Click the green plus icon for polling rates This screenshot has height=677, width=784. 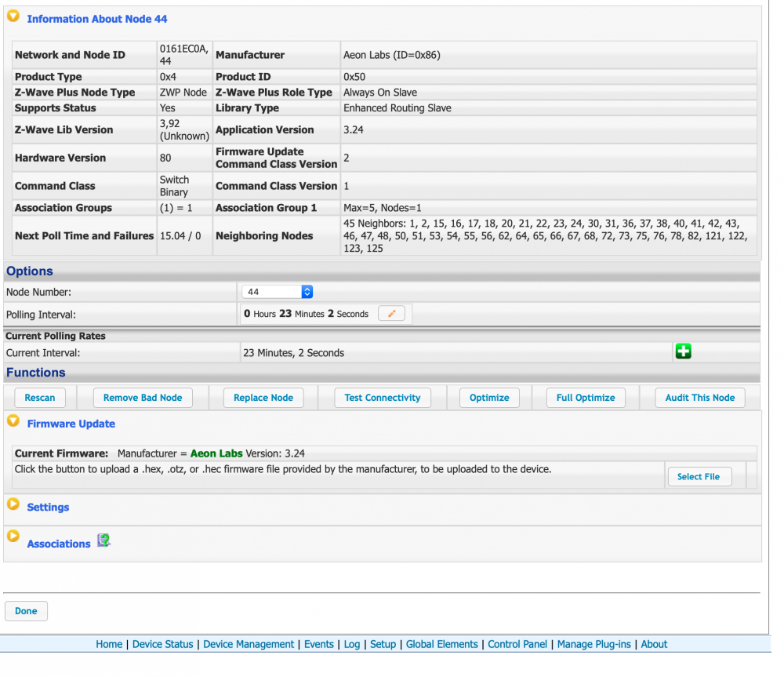tap(683, 352)
